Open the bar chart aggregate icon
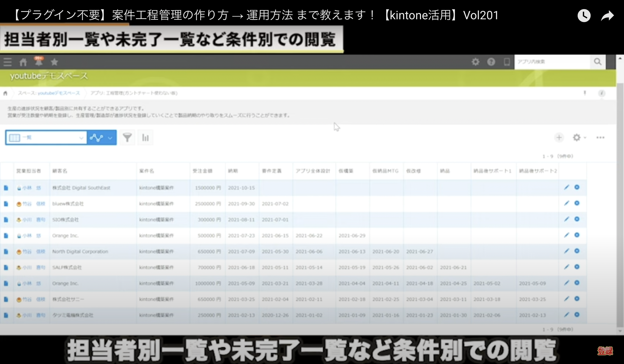The image size is (624, 364). 145,137
